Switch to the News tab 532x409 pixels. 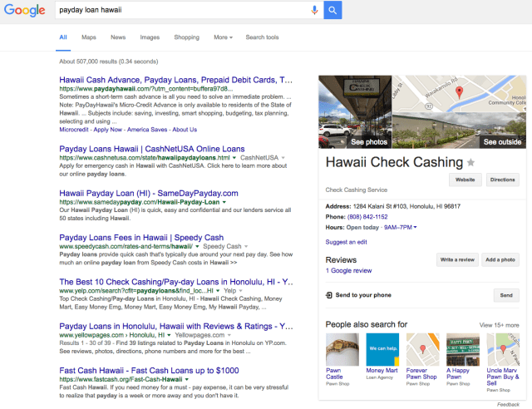pos(118,37)
